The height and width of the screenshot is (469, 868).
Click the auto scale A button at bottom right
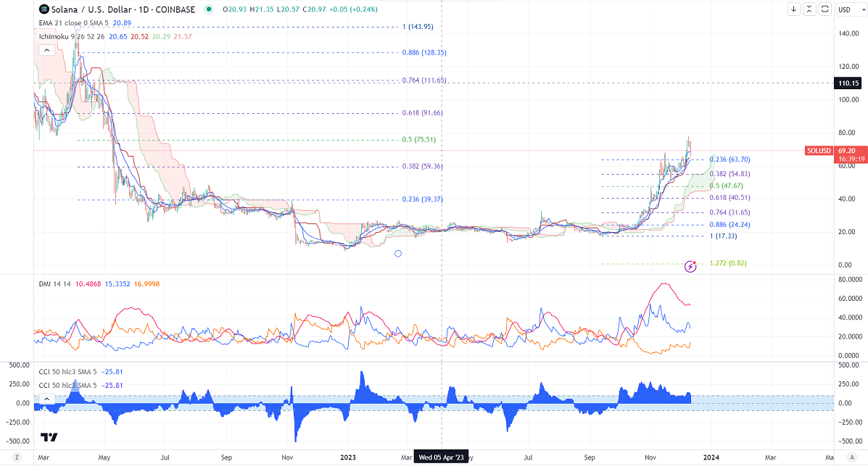[x=851, y=457]
